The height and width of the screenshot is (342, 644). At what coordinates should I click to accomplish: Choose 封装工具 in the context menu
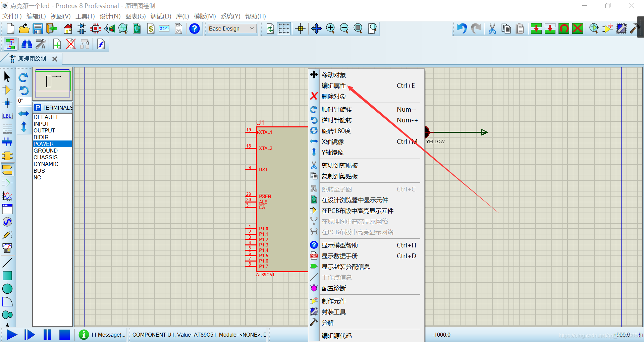(x=366, y=312)
